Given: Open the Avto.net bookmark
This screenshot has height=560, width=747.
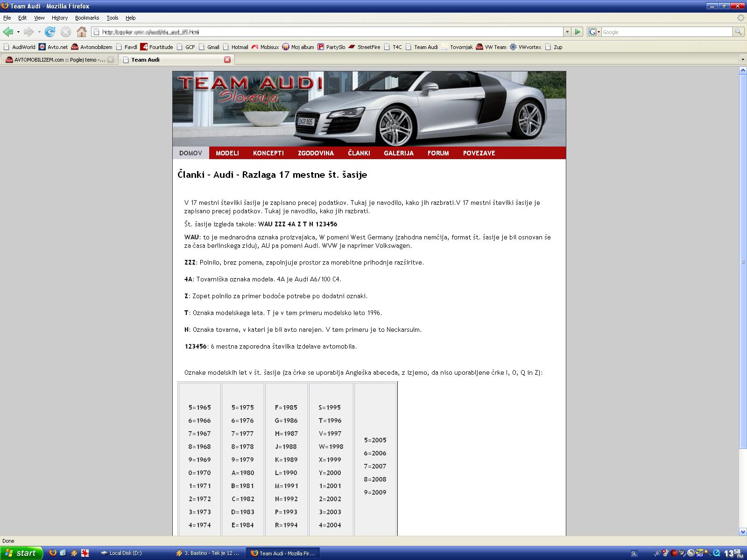Looking at the screenshot, I should (x=53, y=47).
